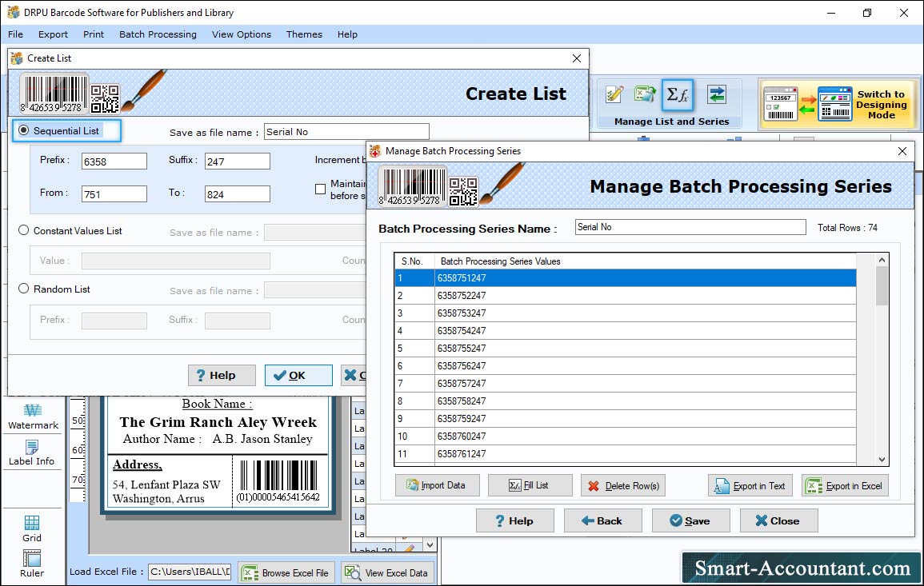The height and width of the screenshot is (586, 924).
Task: Click Browse Excel File button
Action: (x=286, y=572)
